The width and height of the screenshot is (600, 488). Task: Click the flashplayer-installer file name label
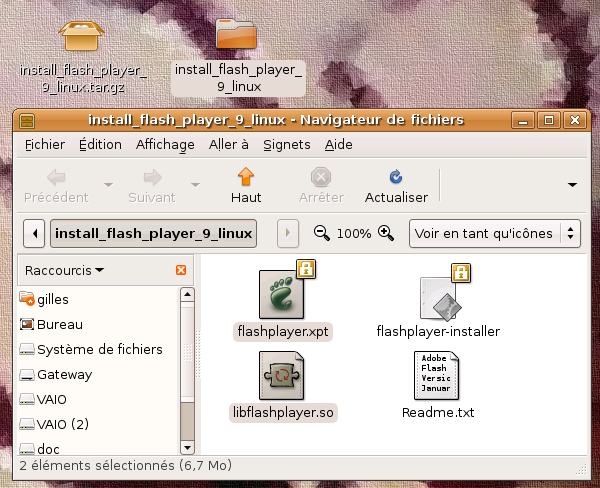438,331
